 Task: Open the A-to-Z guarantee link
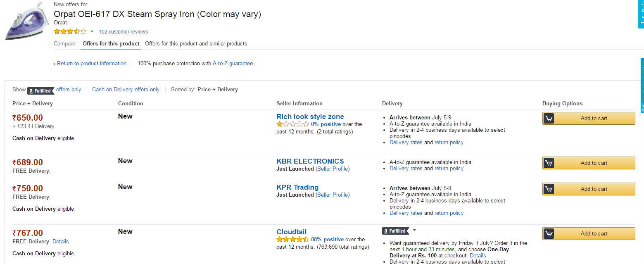[x=233, y=63]
